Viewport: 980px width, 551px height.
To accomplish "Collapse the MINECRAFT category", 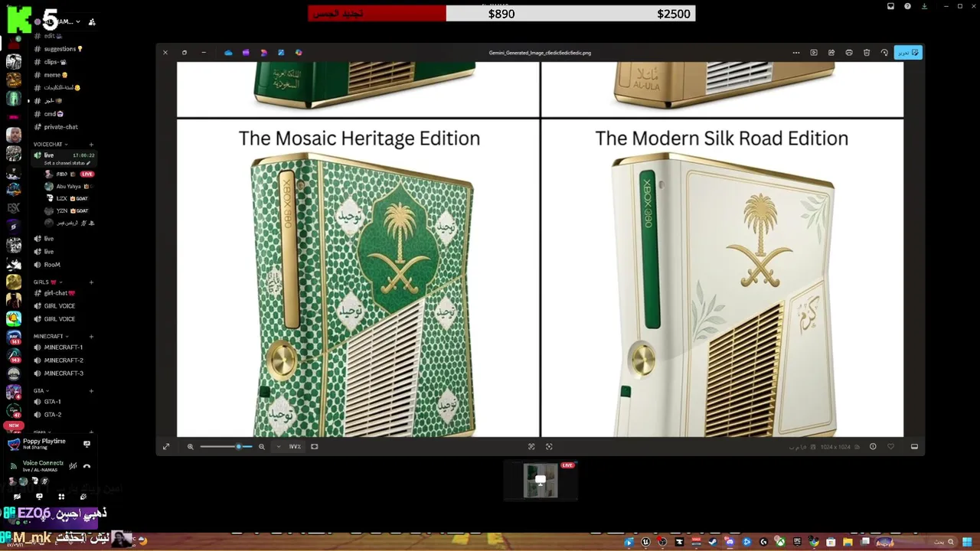I will 51,336.
